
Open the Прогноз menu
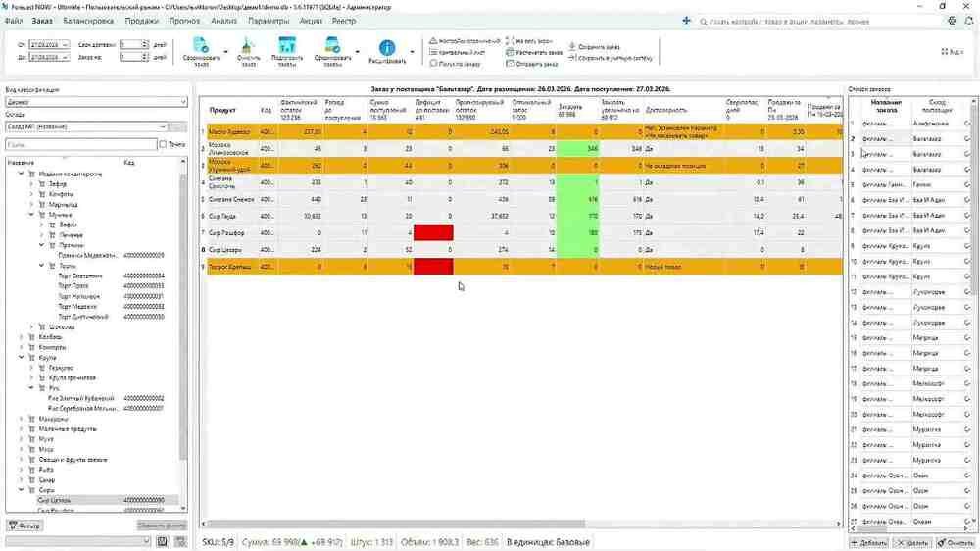pos(184,21)
